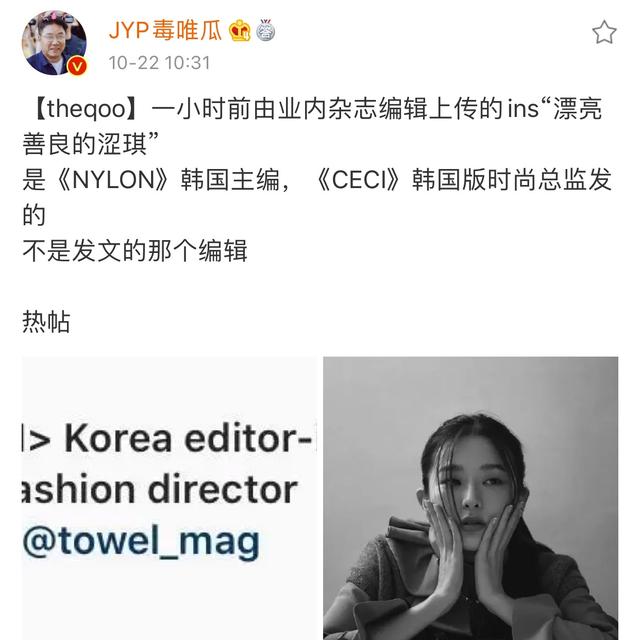The image size is (640, 640).
Task: Open the poster's profile avatar
Action: 54,43
